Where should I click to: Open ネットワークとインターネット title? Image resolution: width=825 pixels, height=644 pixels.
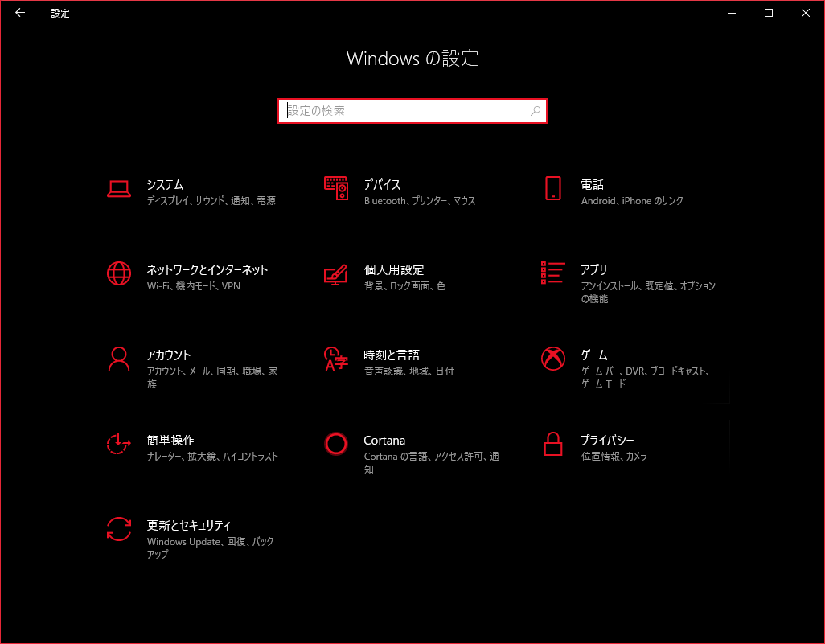[207, 270]
